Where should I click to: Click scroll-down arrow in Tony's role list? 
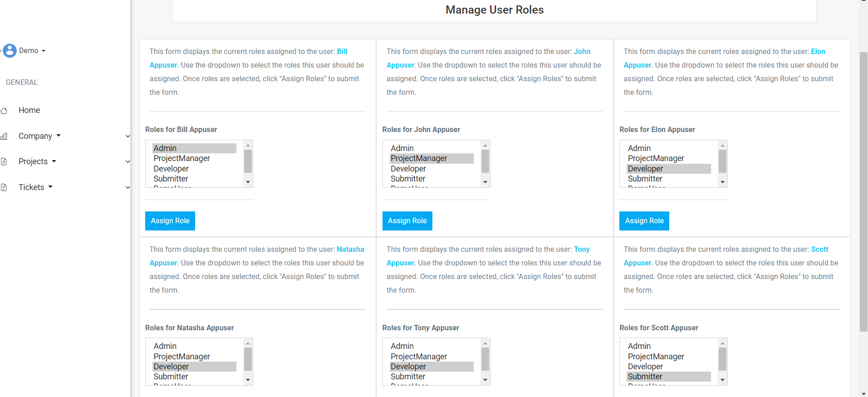(485, 380)
